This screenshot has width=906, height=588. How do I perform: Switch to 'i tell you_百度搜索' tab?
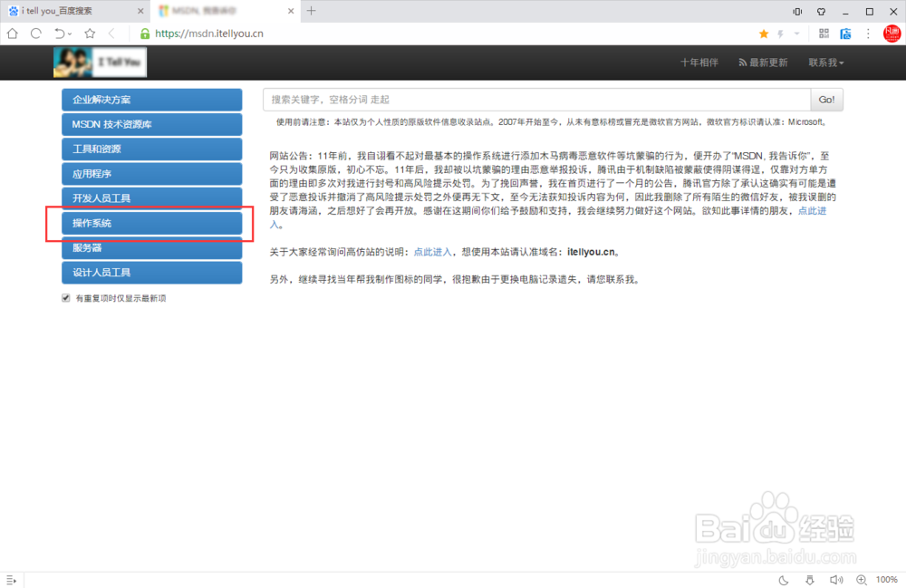(x=74, y=11)
